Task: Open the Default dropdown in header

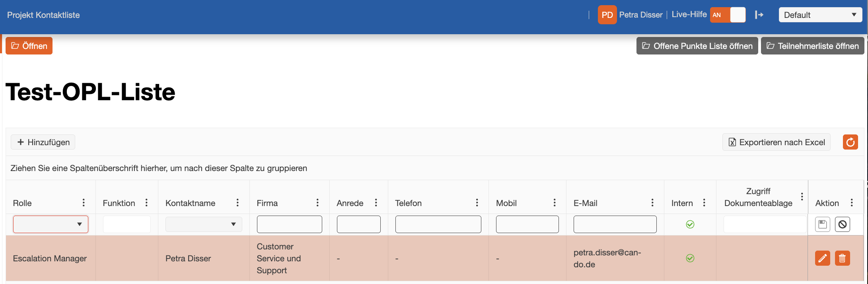Action: (820, 15)
